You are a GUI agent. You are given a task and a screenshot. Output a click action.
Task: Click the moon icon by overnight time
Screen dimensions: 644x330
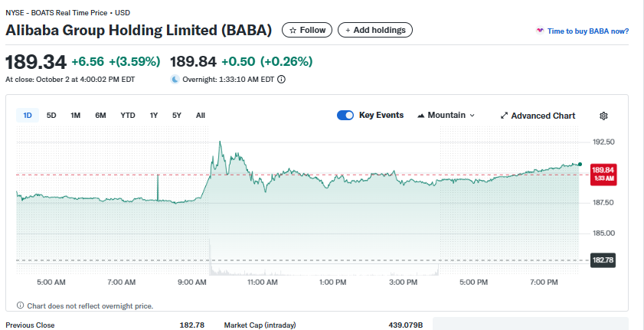tap(175, 79)
